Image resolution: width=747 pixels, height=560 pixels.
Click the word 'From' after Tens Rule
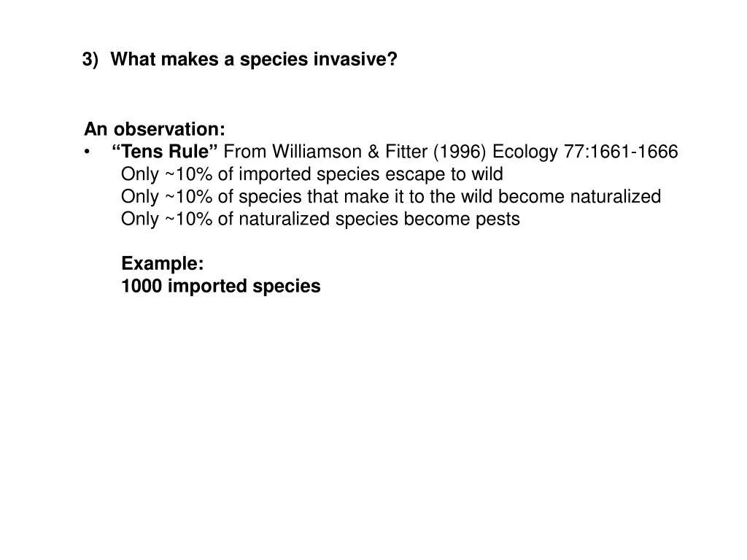(x=245, y=152)
